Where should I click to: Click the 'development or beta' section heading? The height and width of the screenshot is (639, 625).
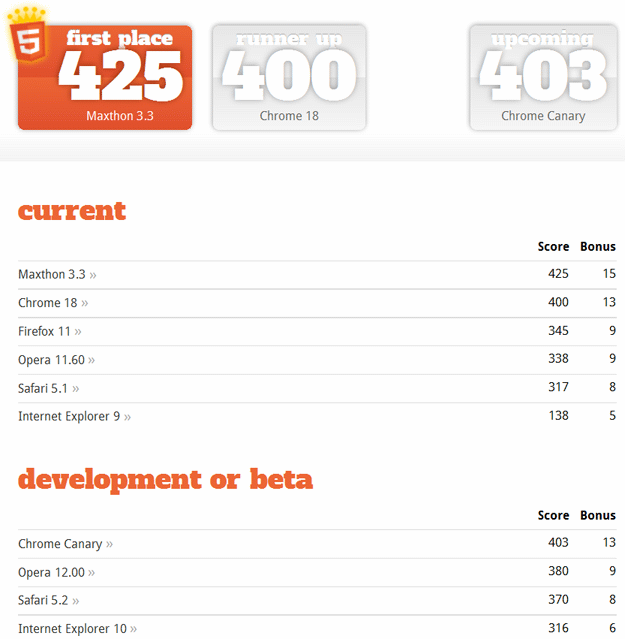[x=165, y=480]
